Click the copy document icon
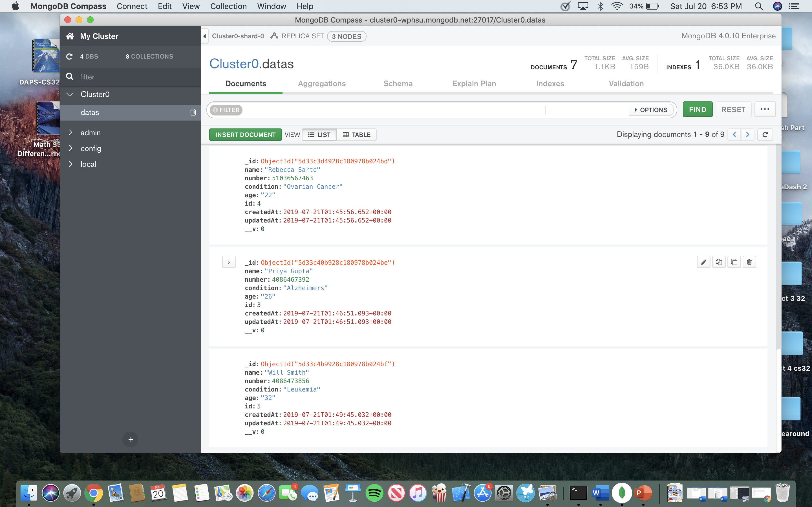Viewport: 812px width, 507px height. [719, 262]
